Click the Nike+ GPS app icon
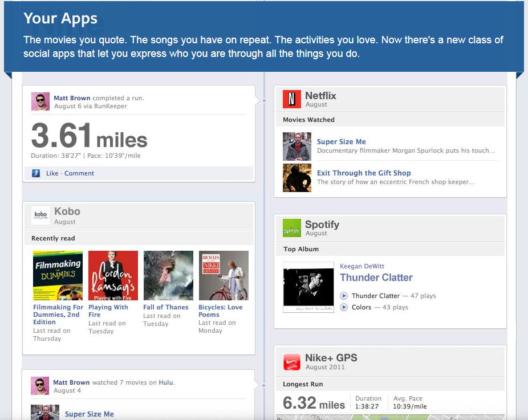528x420 pixels. [291, 362]
